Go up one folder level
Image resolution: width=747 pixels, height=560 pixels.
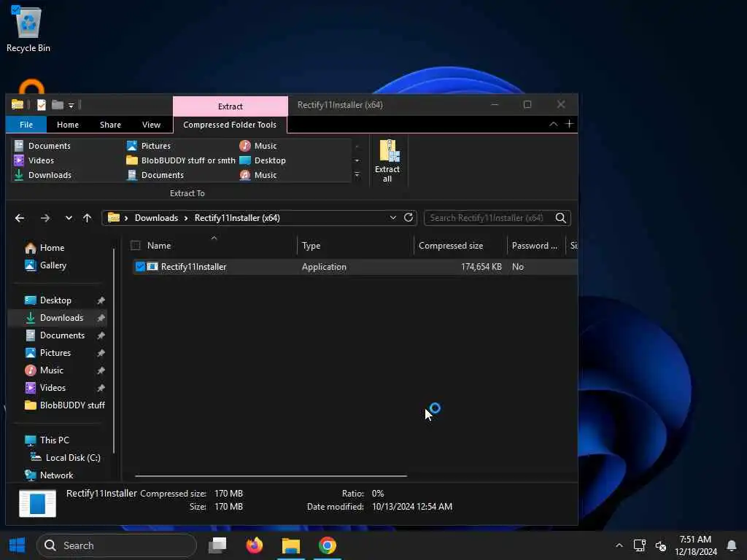click(88, 218)
